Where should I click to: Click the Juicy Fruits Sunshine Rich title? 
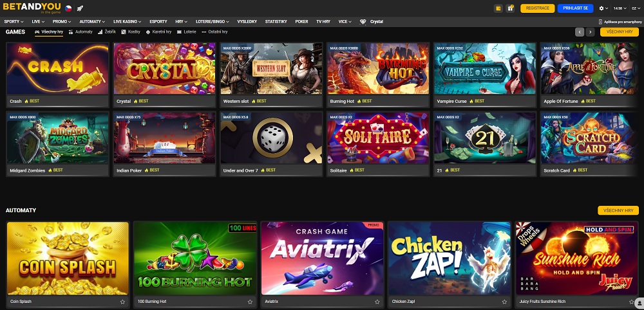pyautogui.click(x=542, y=302)
